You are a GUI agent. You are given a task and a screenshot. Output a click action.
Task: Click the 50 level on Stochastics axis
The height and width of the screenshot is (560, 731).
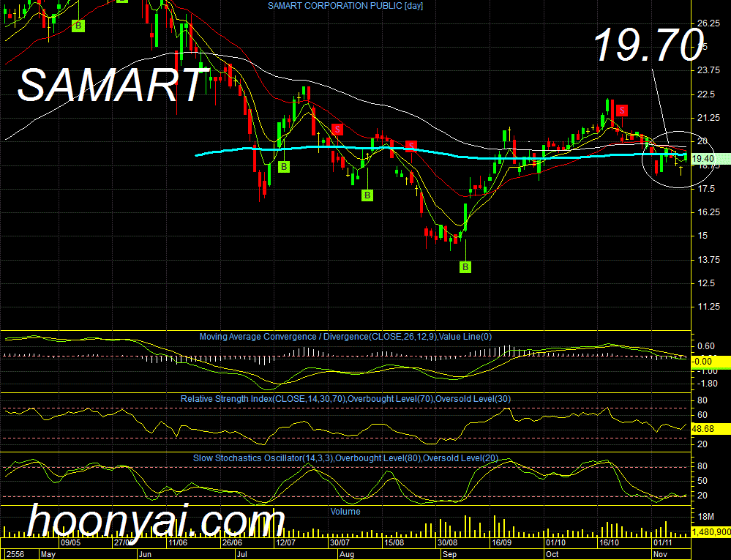[702, 481]
